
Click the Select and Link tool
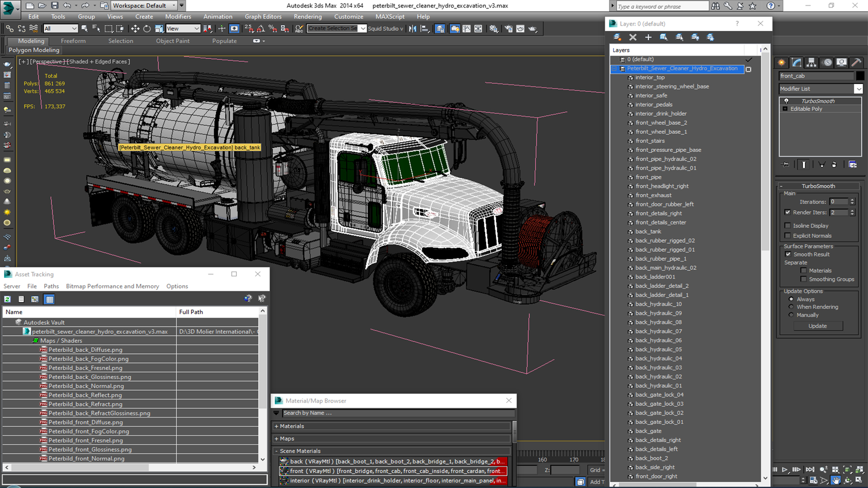tap(9, 28)
